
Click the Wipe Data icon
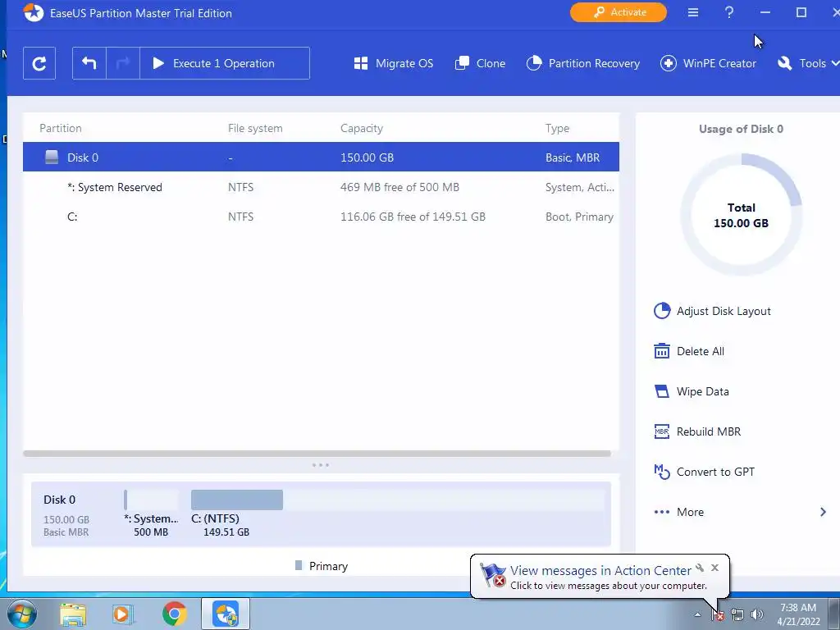coord(662,391)
